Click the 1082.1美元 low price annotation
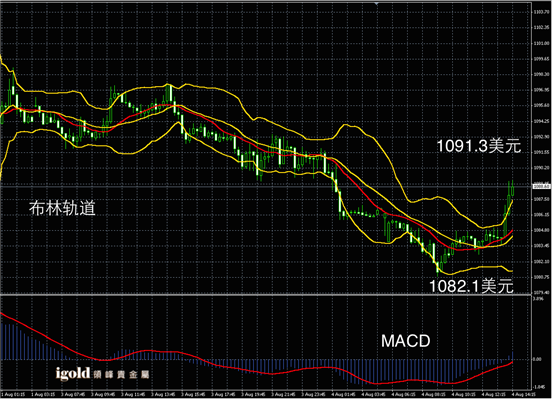 click(471, 286)
